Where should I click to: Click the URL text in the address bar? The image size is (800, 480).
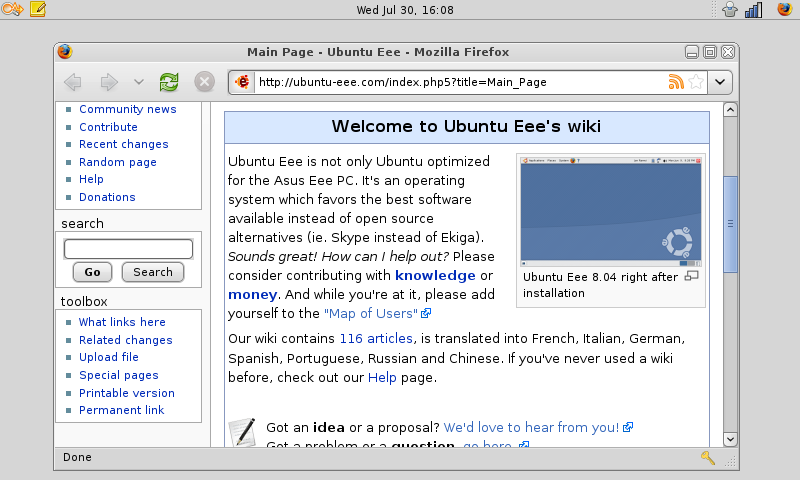point(403,82)
